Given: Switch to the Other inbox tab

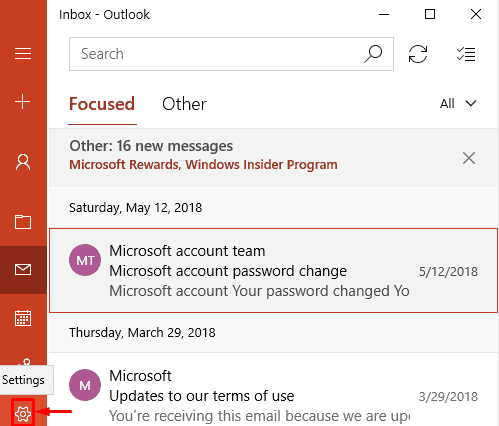Looking at the screenshot, I should (184, 104).
